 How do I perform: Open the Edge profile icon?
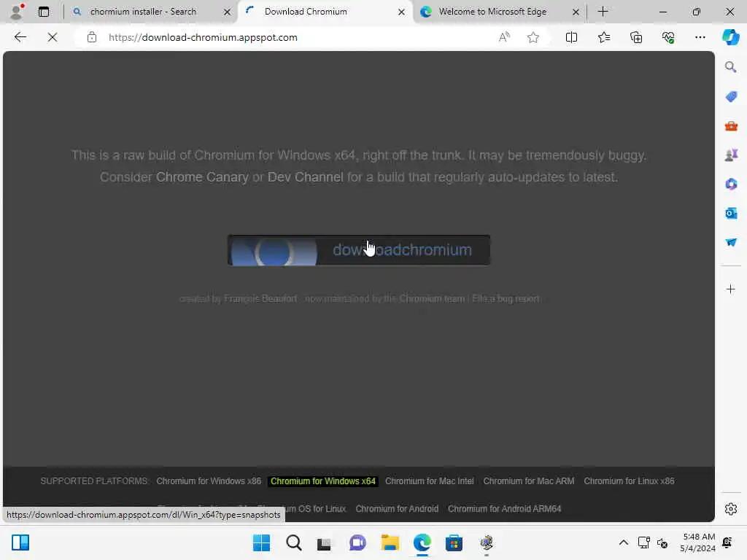(x=18, y=12)
